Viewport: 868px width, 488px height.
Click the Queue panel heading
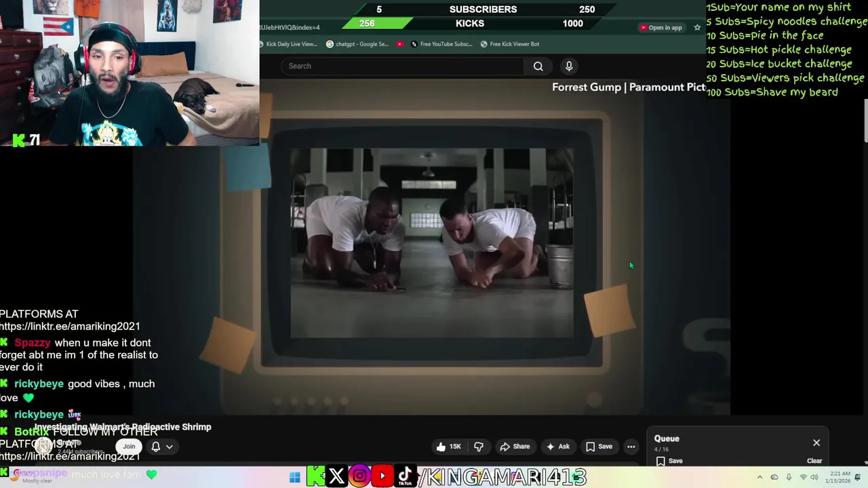(667, 439)
